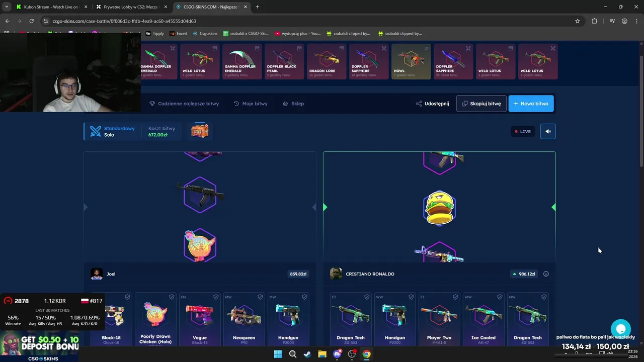Image resolution: width=644 pixels, height=362 pixels.
Task: Open Windows taskbar search
Action: pos(292,354)
